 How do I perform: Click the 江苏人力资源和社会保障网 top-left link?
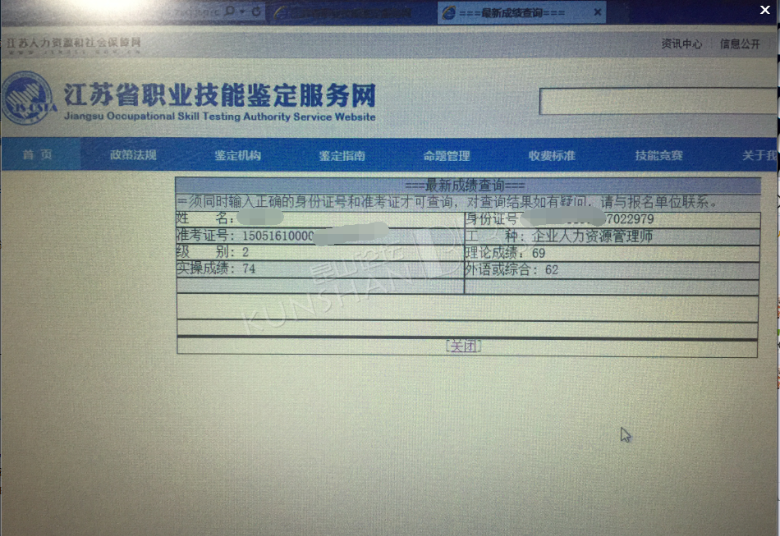(74, 43)
